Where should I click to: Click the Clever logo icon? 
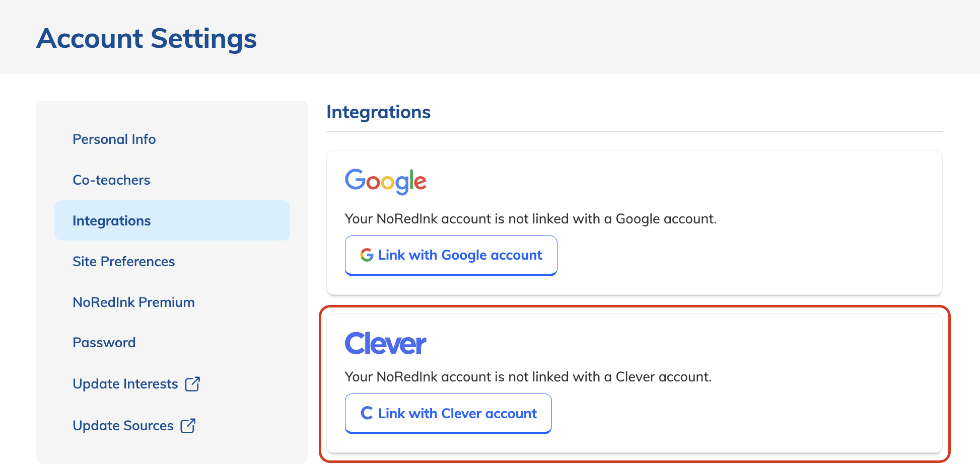[385, 344]
